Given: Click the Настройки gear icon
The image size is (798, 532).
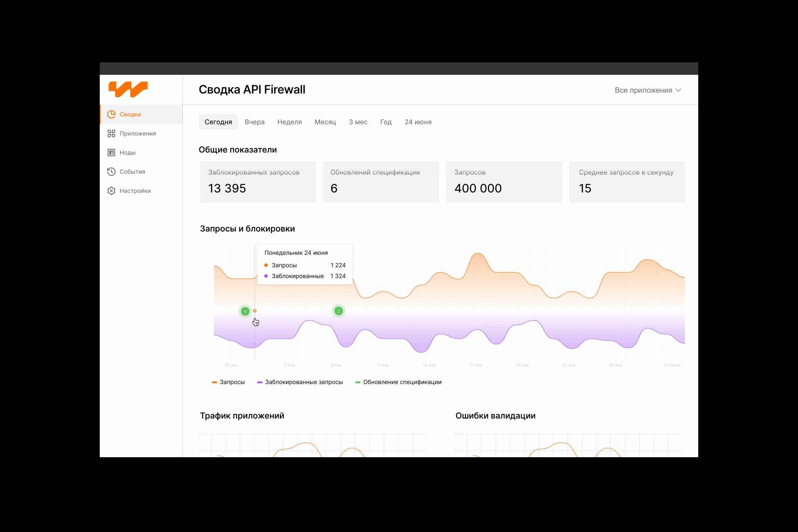Looking at the screenshot, I should coord(111,191).
